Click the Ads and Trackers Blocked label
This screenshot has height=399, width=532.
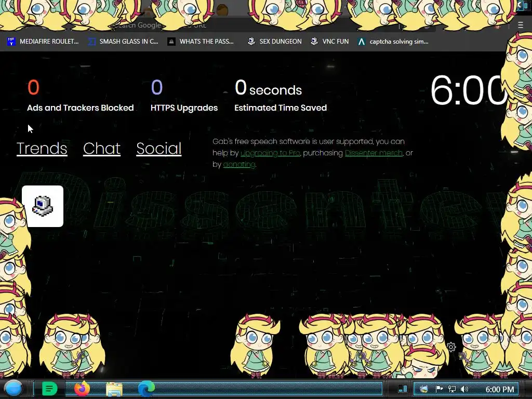[x=81, y=108]
